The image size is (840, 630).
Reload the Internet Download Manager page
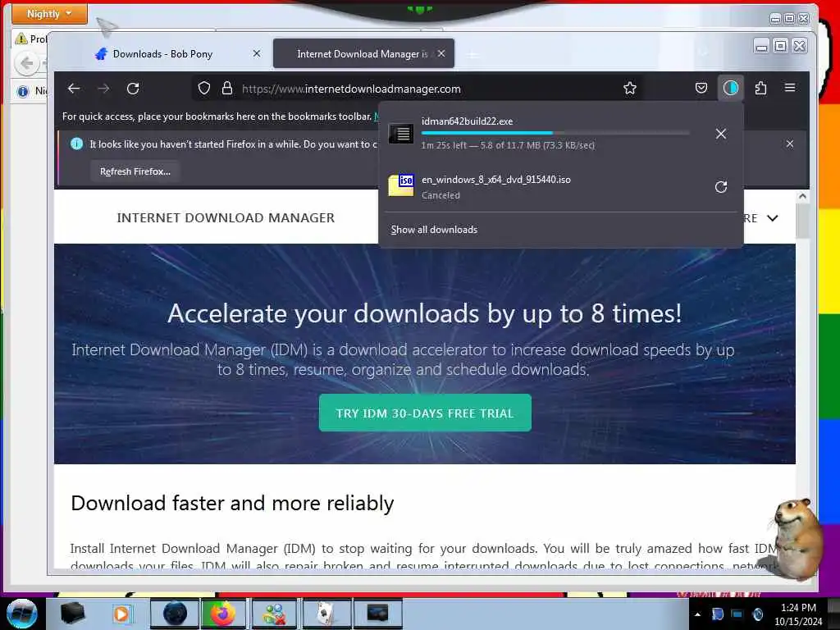coord(133,89)
